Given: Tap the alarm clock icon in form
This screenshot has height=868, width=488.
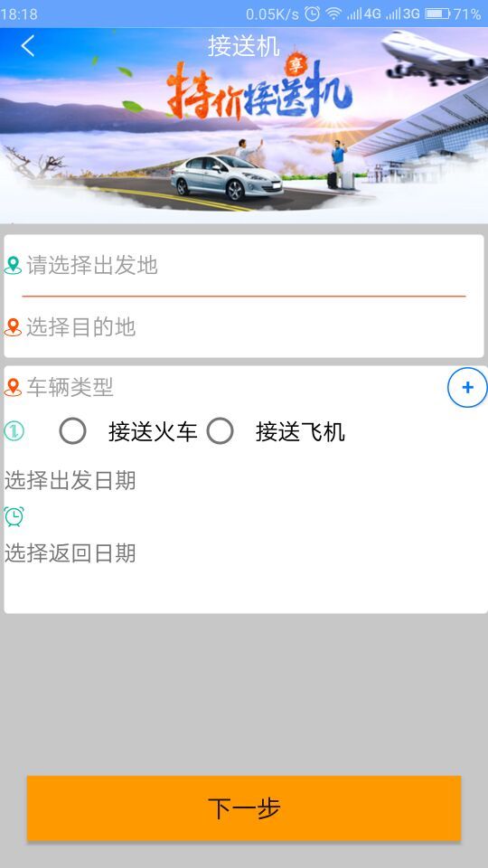Looking at the screenshot, I should [x=14, y=516].
